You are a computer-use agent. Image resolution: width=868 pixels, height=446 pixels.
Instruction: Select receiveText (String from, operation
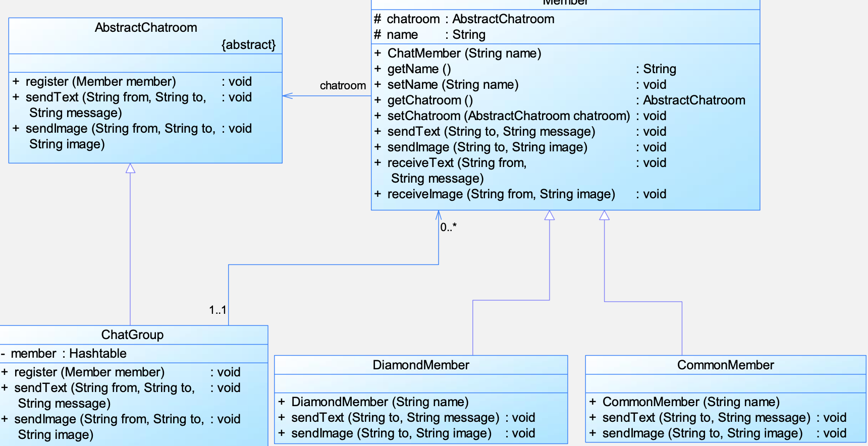tap(520, 171)
